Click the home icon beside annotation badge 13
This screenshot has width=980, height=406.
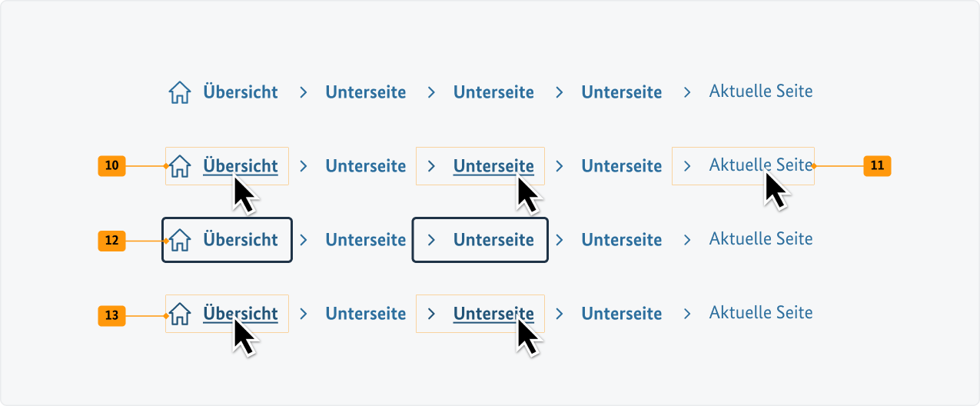[179, 314]
